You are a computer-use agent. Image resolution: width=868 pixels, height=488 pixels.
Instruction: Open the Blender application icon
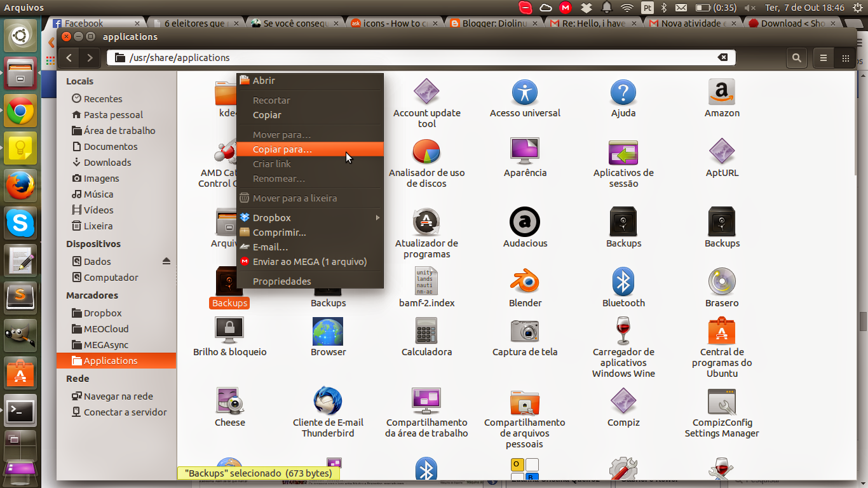[x=525, y=281]
